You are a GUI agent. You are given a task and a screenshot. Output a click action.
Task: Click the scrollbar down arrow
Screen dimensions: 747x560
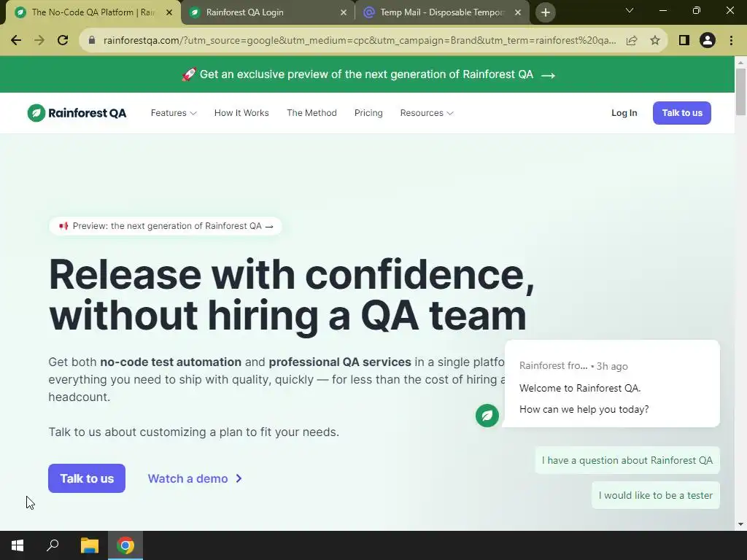point(740,524)
